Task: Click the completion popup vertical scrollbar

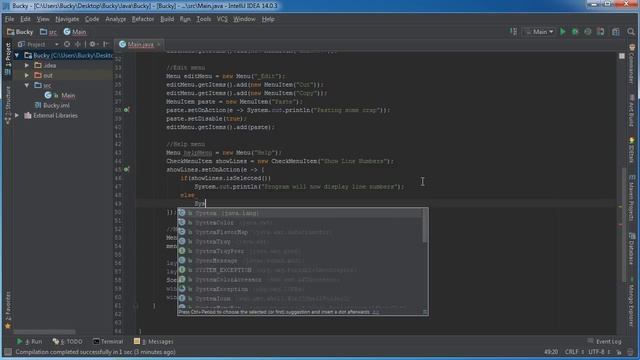Action: 425,225
